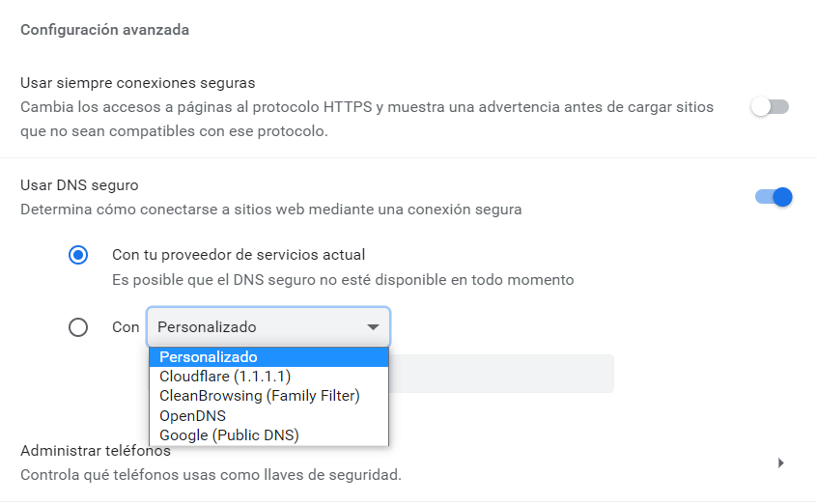The width and height of the screenshot is (817, 504).
Task: Click the "Con" label before the dropdown
Action: (126, 327)
